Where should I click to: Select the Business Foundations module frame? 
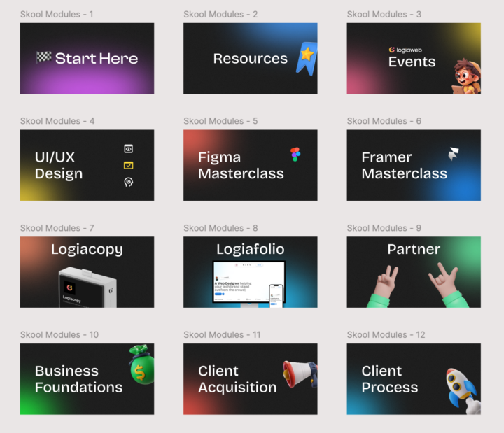(87, 378)
